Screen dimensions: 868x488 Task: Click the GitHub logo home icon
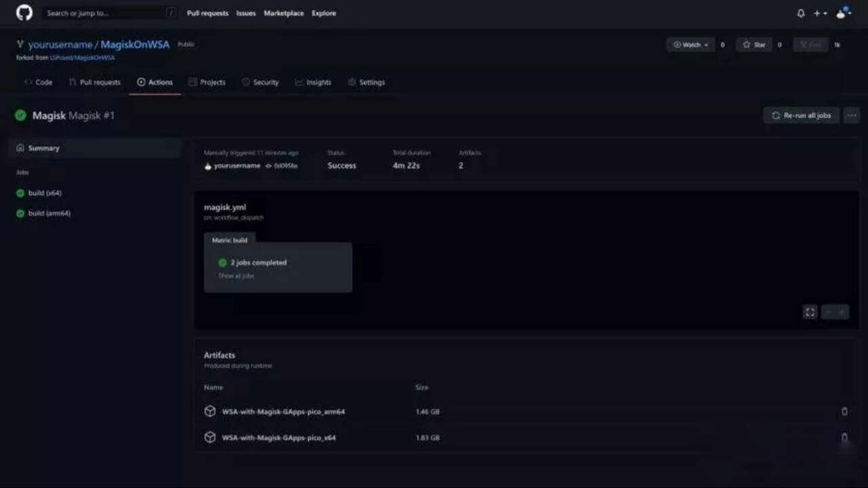point(24,13)
